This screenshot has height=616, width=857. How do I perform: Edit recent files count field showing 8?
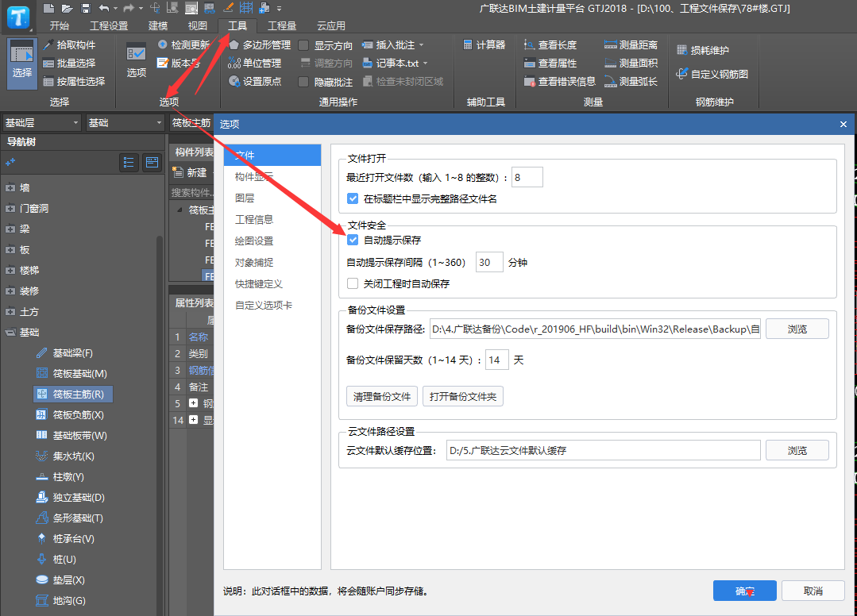[527, 178]
